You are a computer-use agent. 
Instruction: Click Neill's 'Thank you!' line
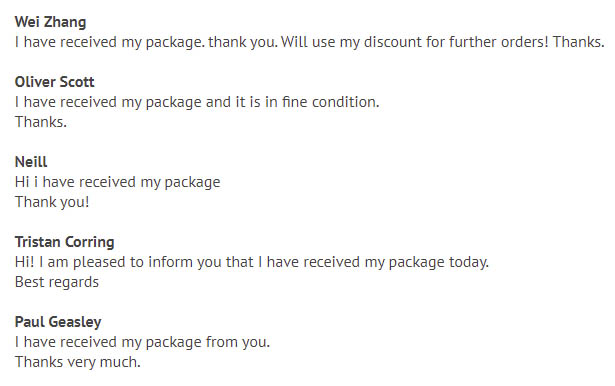click(x=52, y=202)
